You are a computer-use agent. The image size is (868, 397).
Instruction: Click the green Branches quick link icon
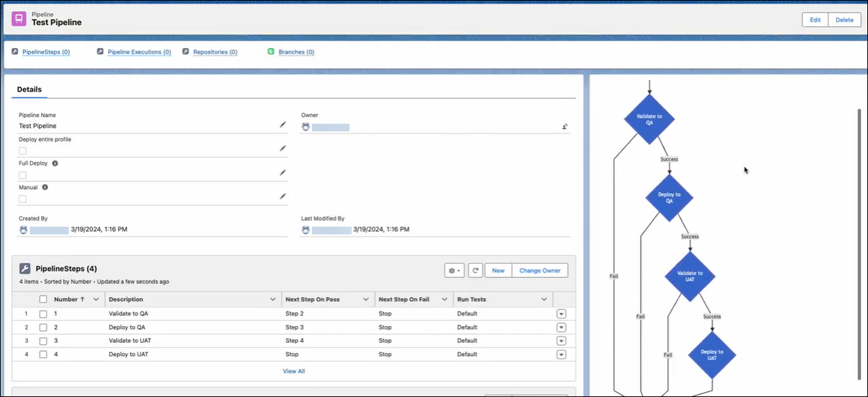click(271, 51)
